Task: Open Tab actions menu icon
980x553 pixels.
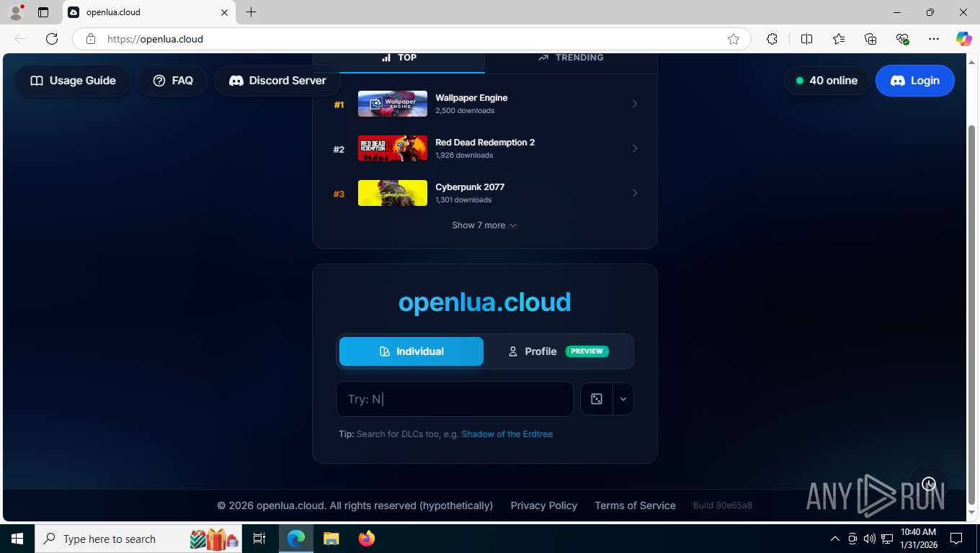Action: point(43,12)
